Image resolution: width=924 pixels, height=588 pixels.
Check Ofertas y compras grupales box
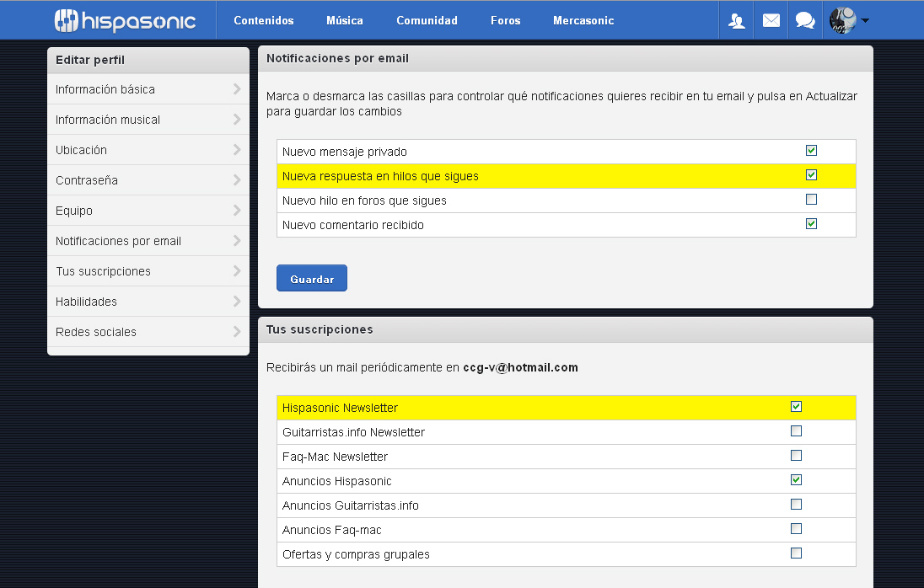click(796, 553)
